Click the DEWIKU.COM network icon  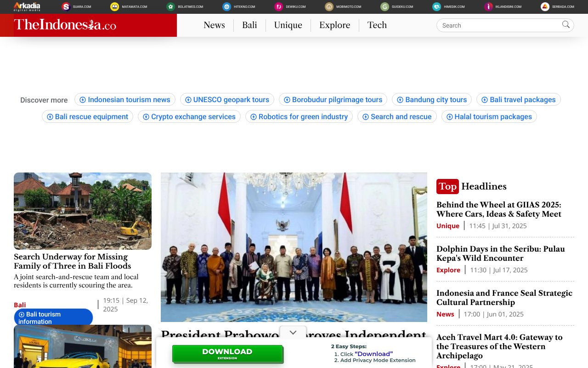[277, 6]
